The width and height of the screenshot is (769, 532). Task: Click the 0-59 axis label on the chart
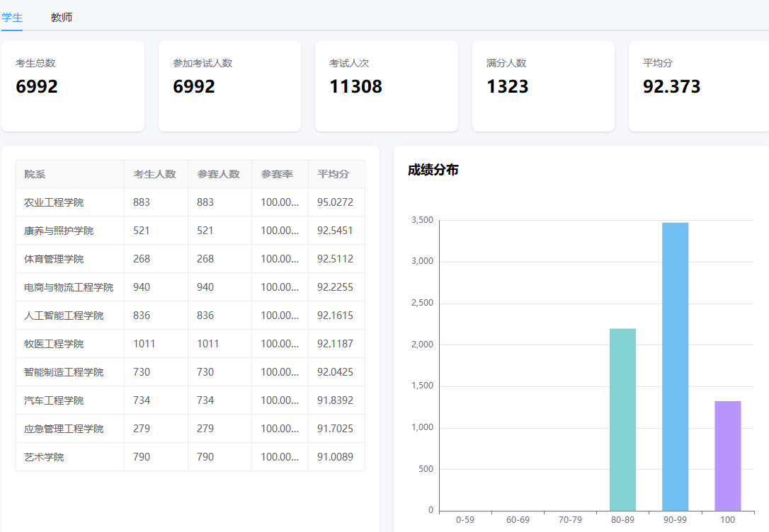466,519
